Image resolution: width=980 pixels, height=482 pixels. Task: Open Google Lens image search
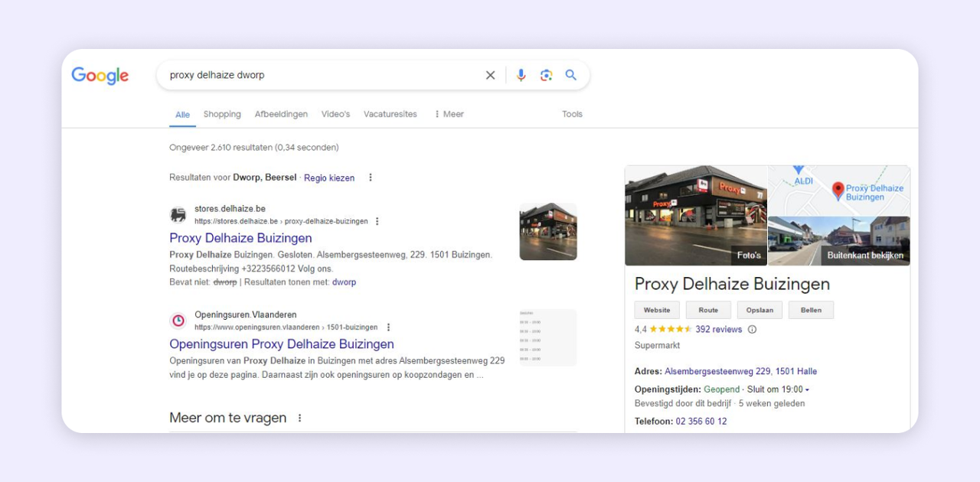[x=546, y=75]
